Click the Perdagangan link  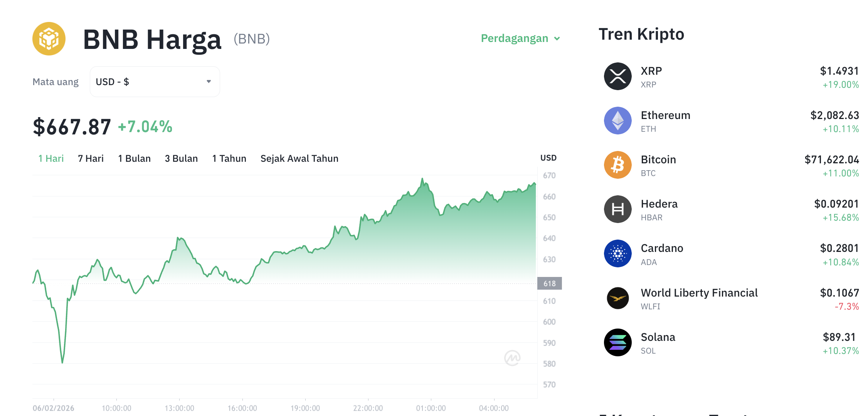[515, 39]
